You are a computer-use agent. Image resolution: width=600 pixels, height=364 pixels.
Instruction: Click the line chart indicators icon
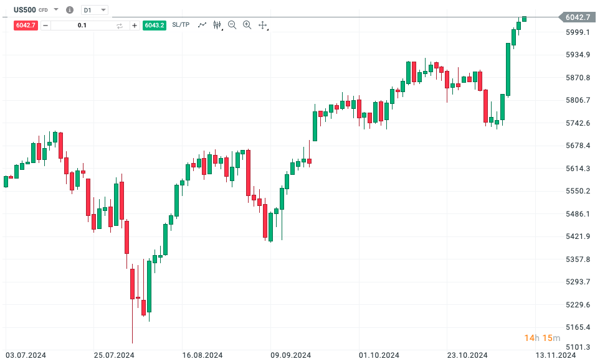coord(202,25)
